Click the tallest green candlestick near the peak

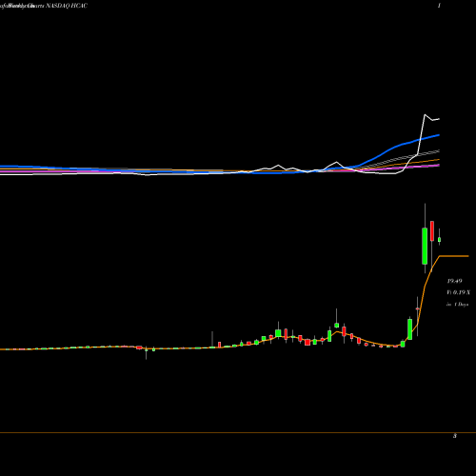(x=425, y=246)
